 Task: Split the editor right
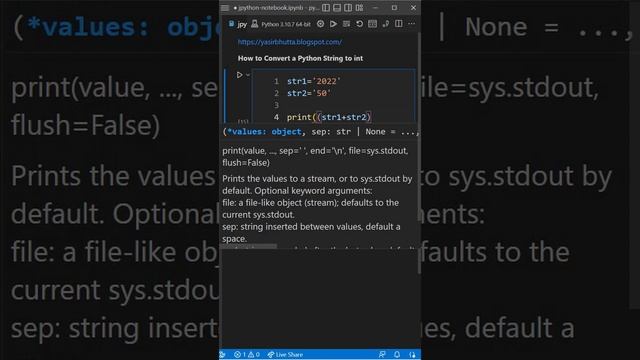coord(399,24)
